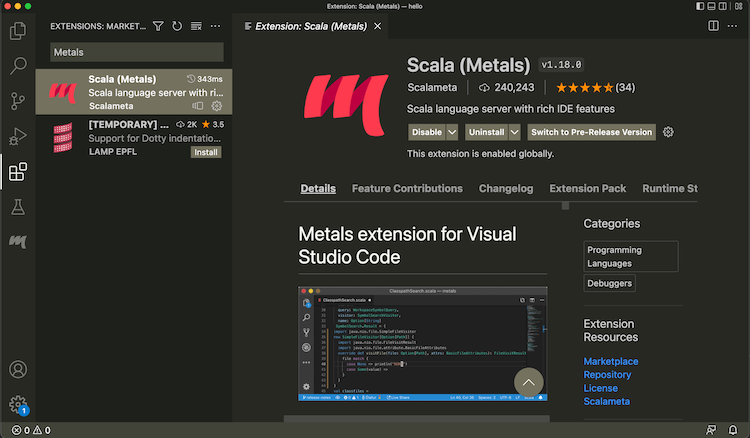
Task: Select the Extension Pack tab
Action: 587,188
